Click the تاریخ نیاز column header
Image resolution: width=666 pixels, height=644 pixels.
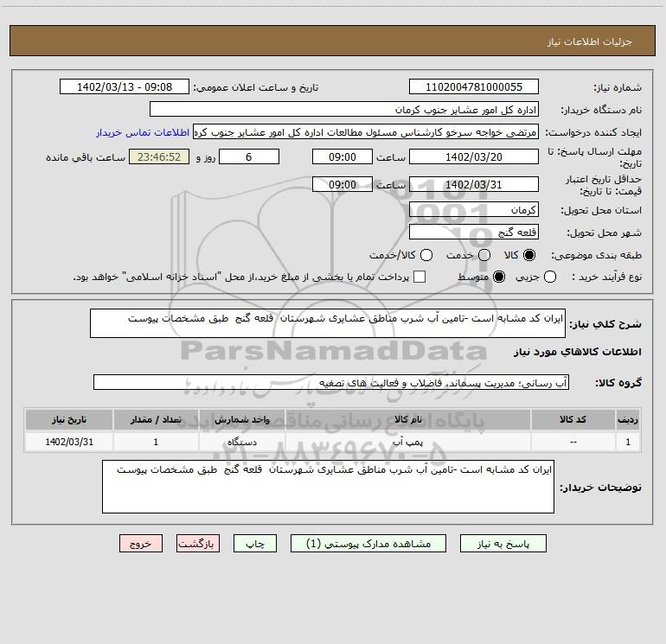69,420
